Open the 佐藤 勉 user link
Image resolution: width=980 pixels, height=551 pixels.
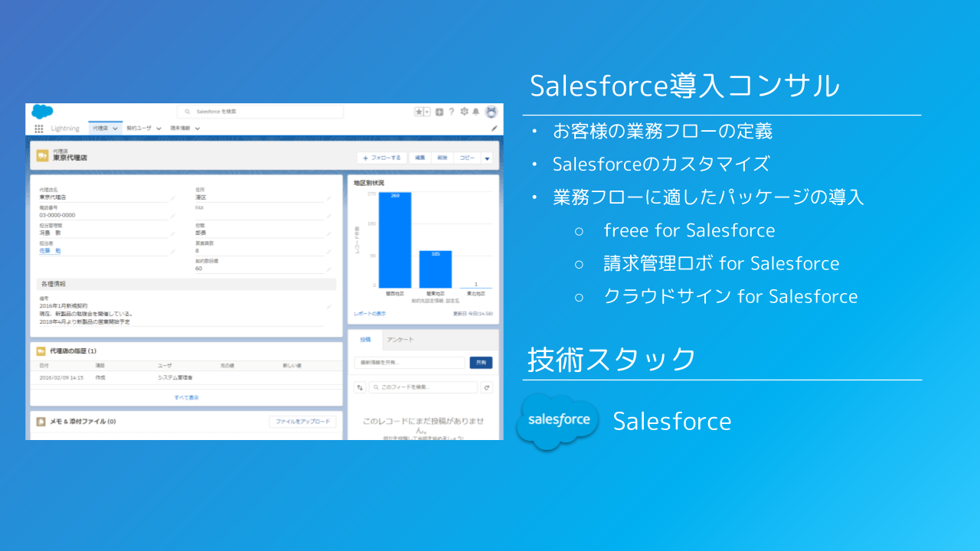50,250
